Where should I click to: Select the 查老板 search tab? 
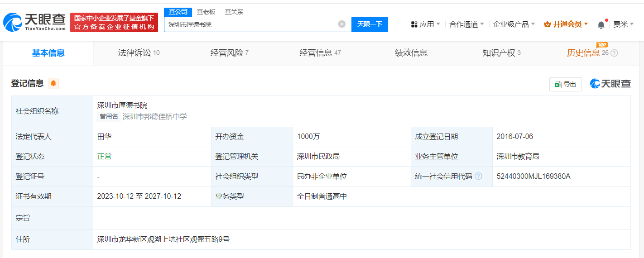[206, 12]
